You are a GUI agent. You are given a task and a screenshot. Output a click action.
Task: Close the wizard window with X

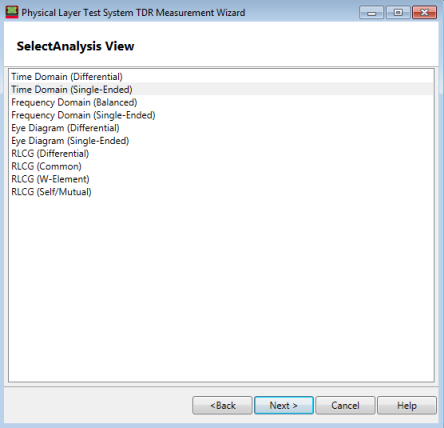[x=424, y=13]
